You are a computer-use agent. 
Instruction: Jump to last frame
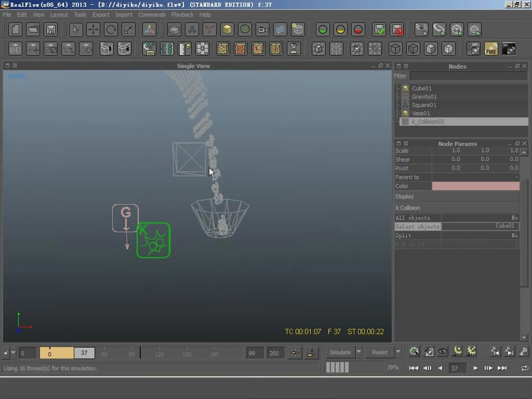coord(502,368)
